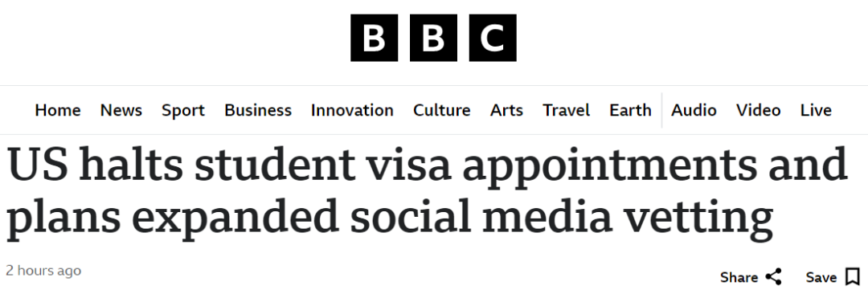Open the Travel section
The image size is (868, 298).
click(567, 110)
